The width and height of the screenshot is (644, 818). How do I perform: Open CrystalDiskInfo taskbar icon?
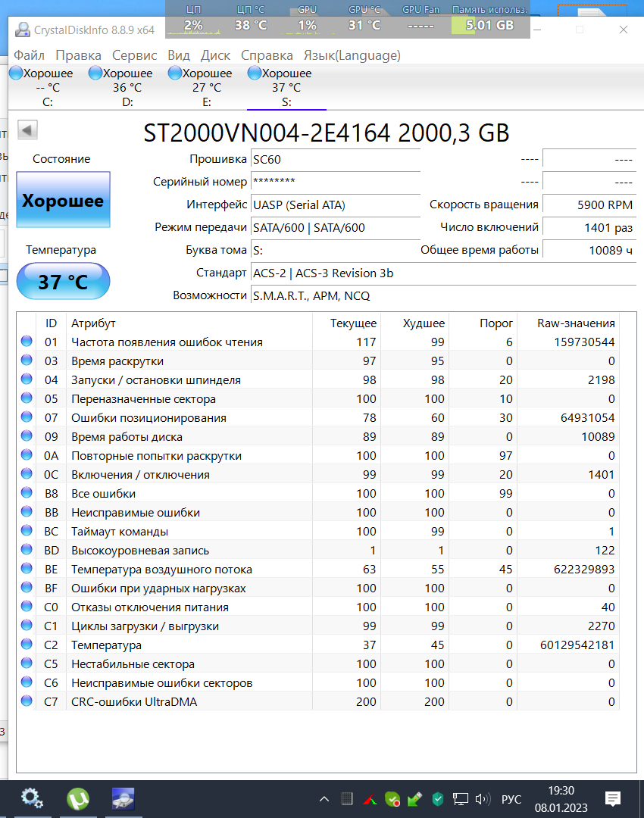pyautogui.click(x=123, y=799)
